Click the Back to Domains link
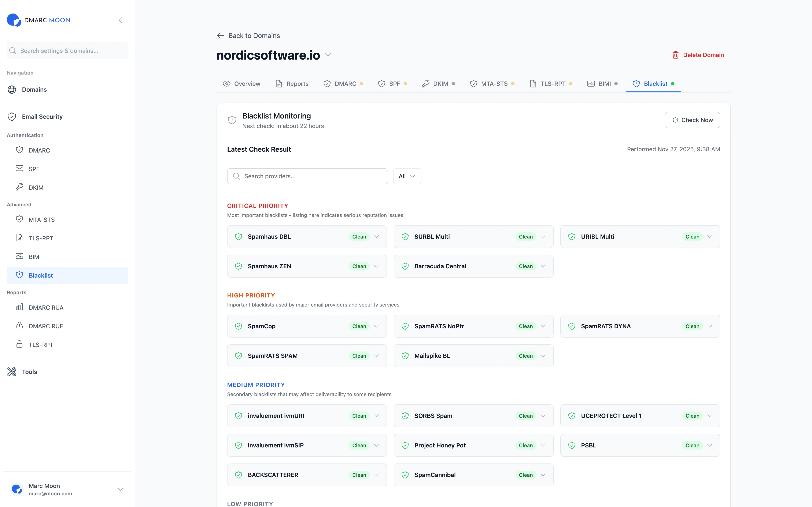This screenshot has width=812, height=507. pyautogui.click(x=248, y=35)
